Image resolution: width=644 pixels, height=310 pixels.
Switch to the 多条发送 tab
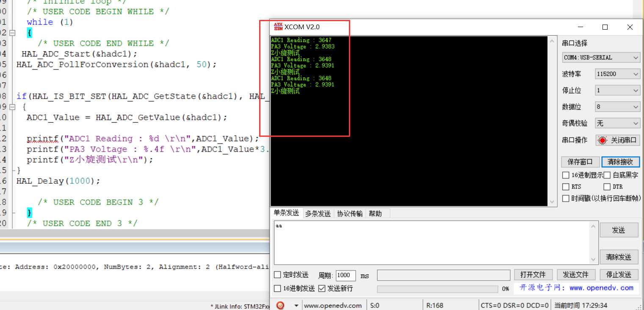318,214
